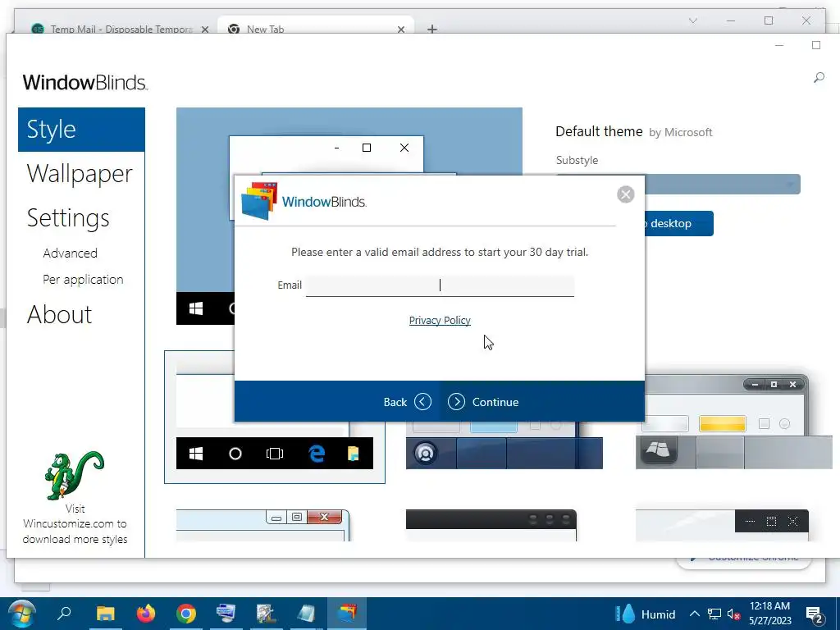Show hidden system tray icons
The height and width of the screenshot is (630, 840).
pos(694,614)
